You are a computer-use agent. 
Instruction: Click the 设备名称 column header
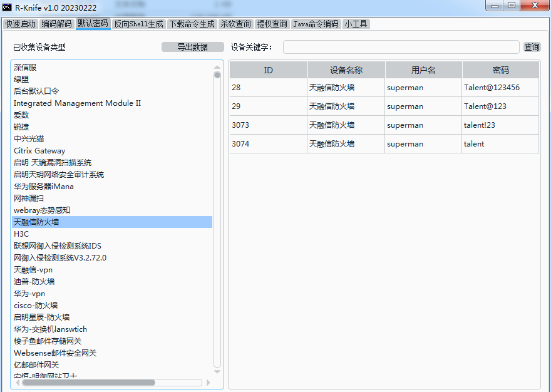[346, 70]
